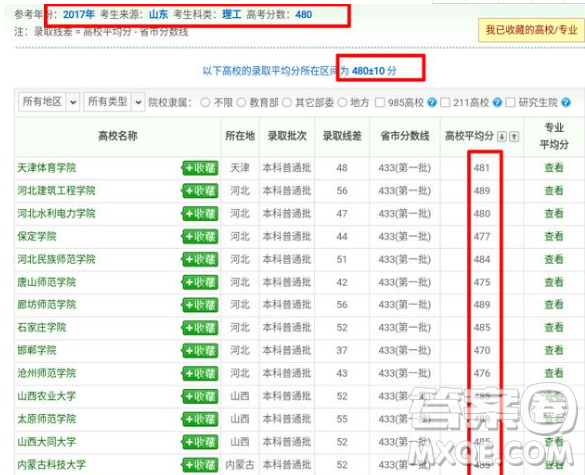
Task: Open 廊坊师范学院 school link
Action: click(x=47, y=305)
